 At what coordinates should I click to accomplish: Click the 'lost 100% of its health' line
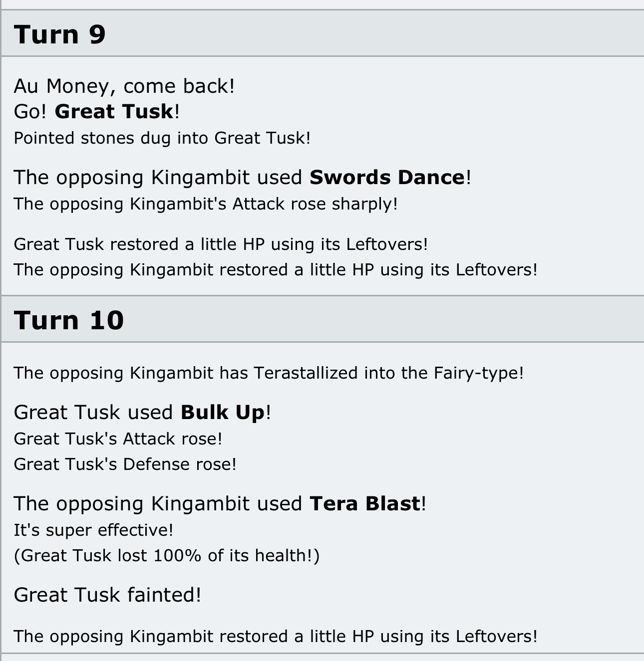coord(166,556)
